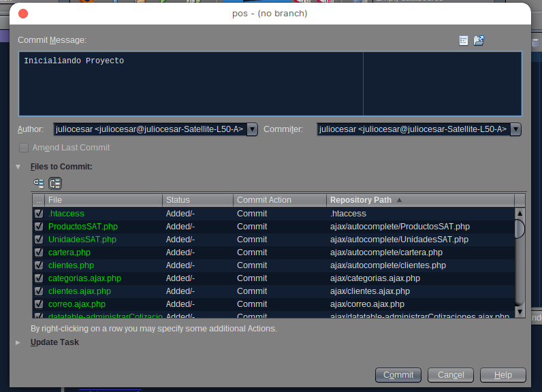Image resolution: width=542 pixels, height=392 pixels.
Task: Click the scroll down arrow of file table
Action: (520, 312)
